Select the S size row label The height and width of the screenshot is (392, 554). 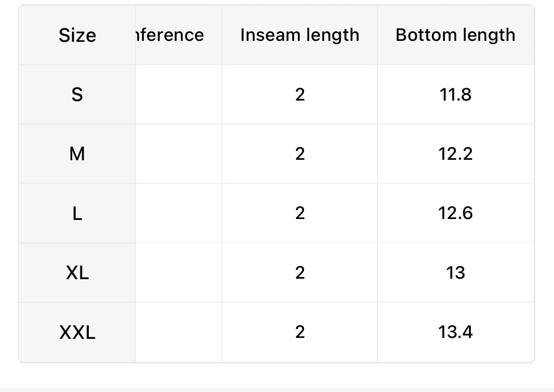[x=78, y=95]
